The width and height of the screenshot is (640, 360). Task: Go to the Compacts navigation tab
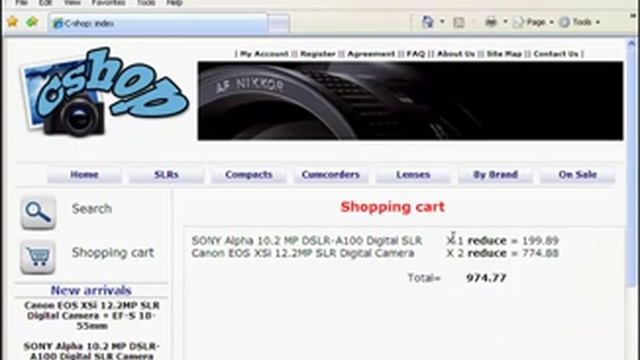(249, 175)
